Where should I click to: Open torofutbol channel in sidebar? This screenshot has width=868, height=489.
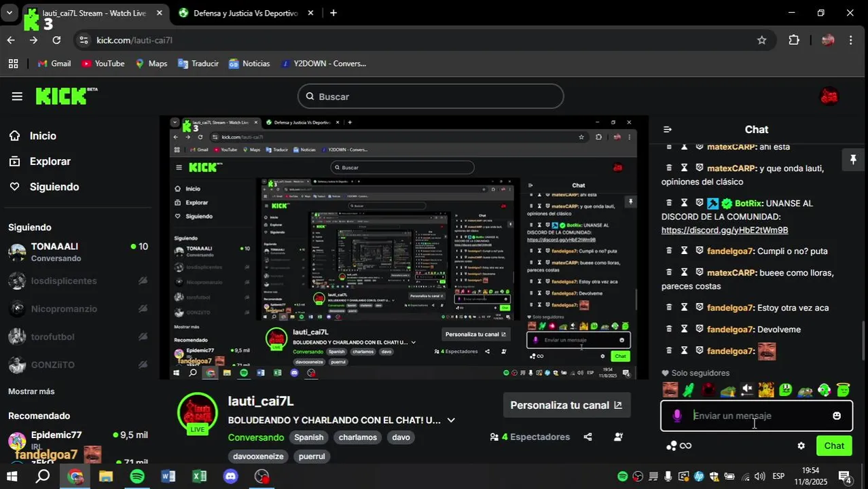78,337
